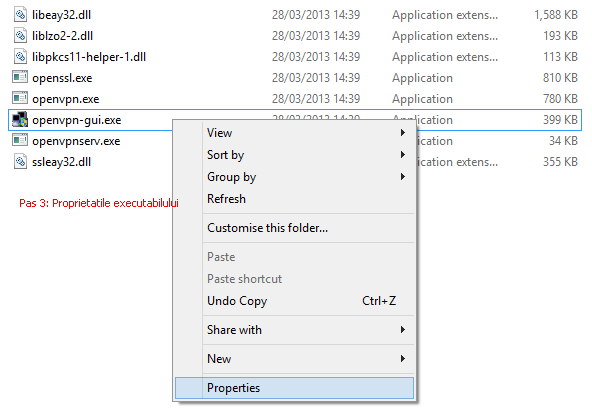Select the file name liblzo2-2.dll
This screenshot has height=418, width=592.
63,35
